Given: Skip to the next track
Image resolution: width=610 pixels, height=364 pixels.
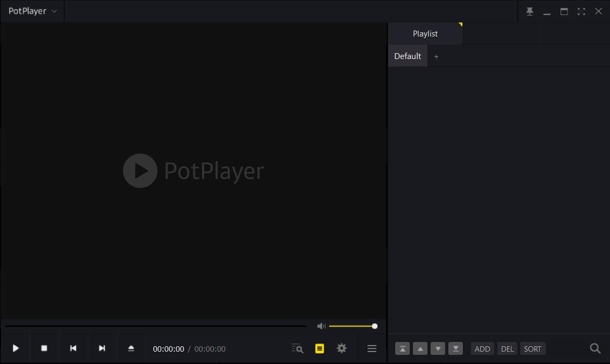Looking at the screenshot, I should click(102, 348).
